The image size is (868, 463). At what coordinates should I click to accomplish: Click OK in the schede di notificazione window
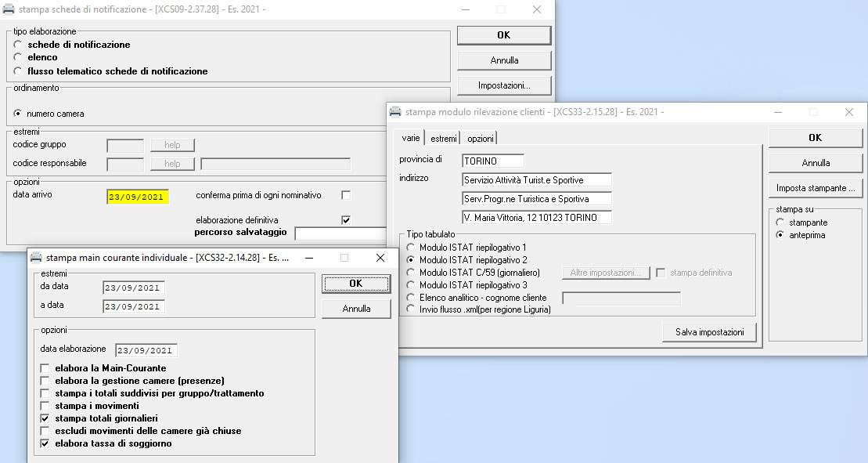[504, 35]
